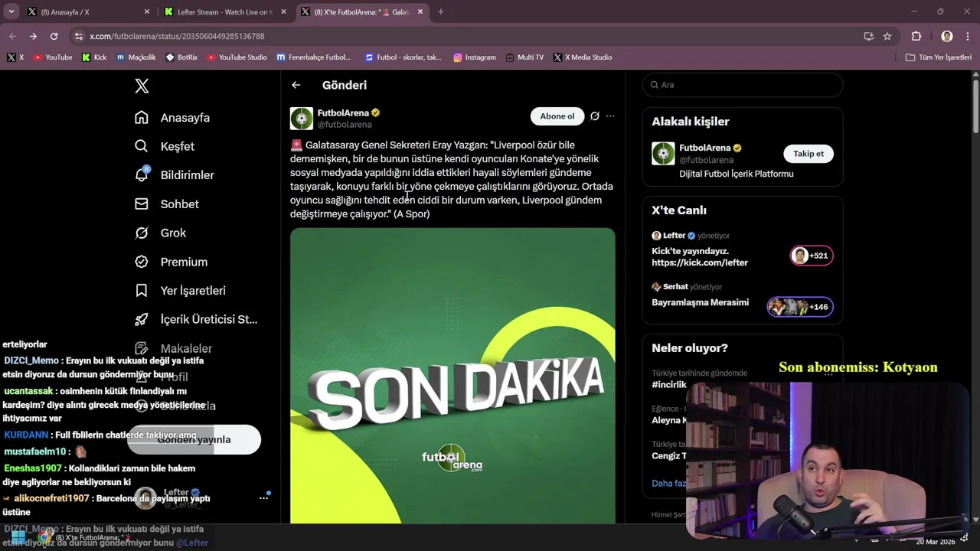Click the Abone ol button

click(x=557, y=116)
